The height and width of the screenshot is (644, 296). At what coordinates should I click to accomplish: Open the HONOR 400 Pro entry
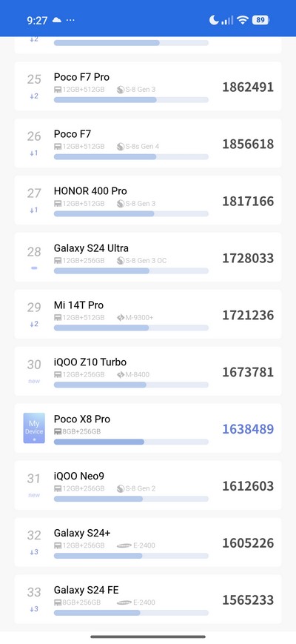148,200
